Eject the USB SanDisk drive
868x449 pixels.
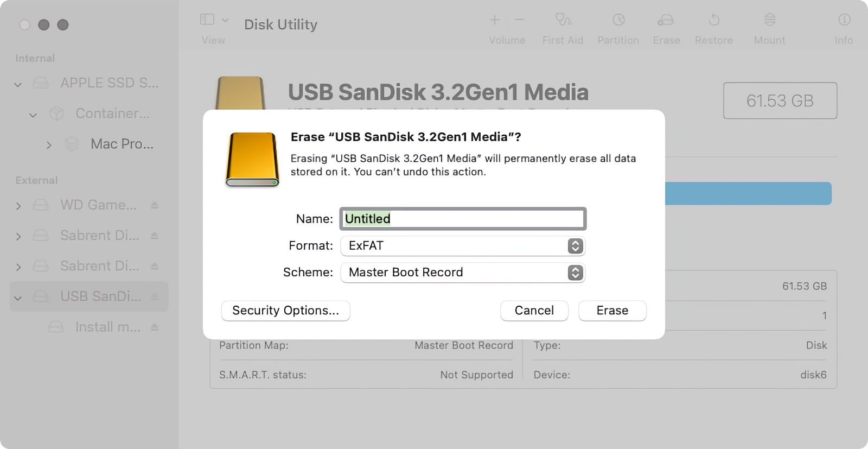pos(155,296)
